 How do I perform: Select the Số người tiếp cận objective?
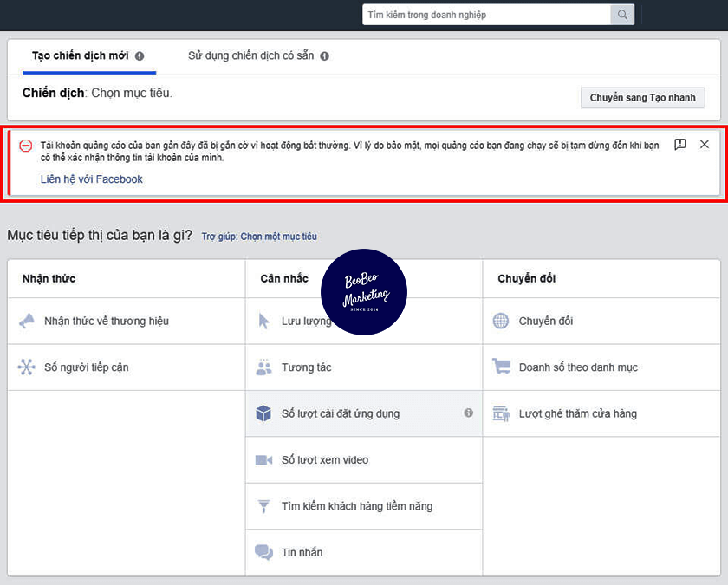click(86, 367)
